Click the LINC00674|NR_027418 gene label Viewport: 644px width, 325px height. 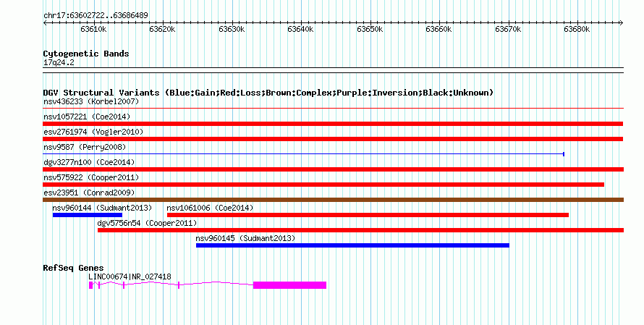(130, 277)
